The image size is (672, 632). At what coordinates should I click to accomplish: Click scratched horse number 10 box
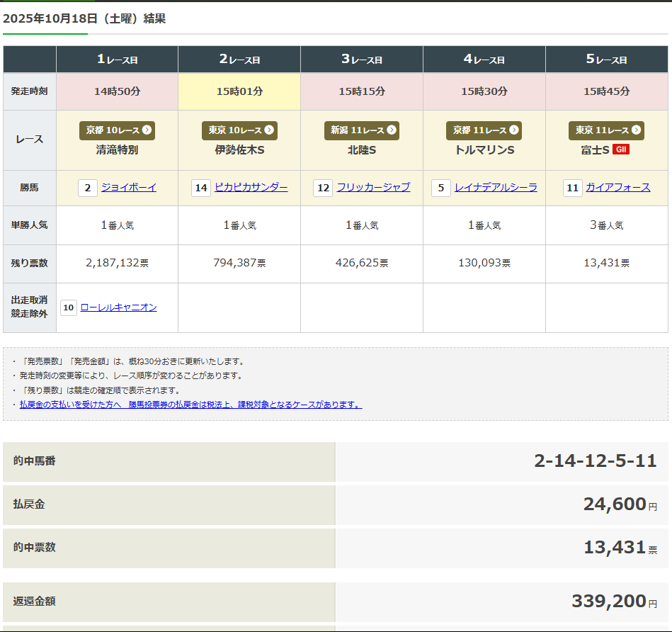pos(68,307)
